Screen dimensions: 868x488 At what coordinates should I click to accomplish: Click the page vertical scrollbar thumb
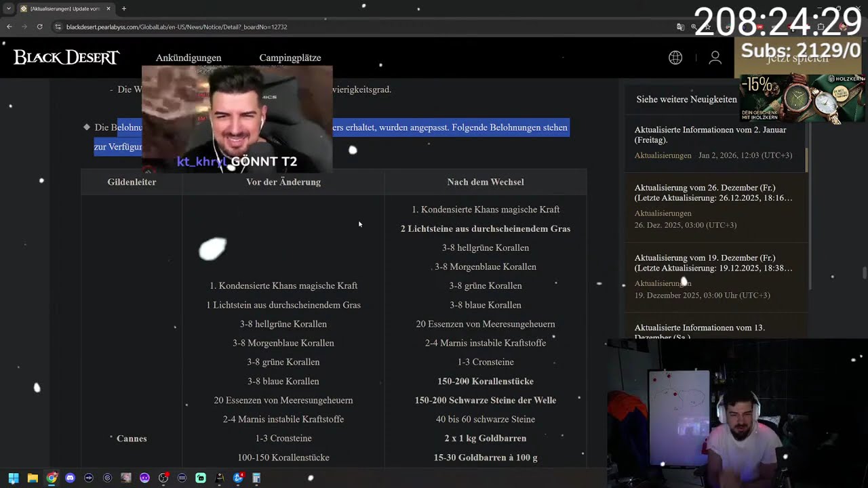pos(864,273)
